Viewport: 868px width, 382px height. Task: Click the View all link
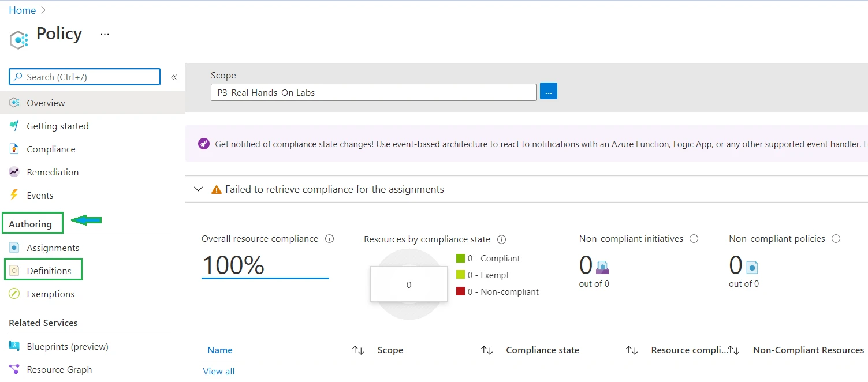(218, 371)
